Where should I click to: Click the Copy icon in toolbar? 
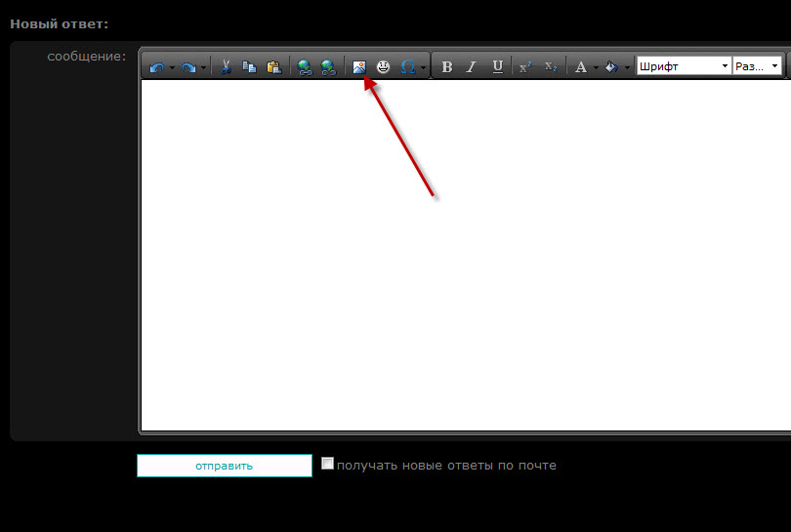click(249, 67)
